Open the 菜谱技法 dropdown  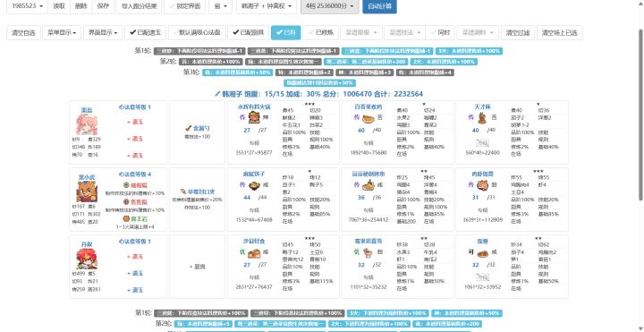[x=404, y=33]
